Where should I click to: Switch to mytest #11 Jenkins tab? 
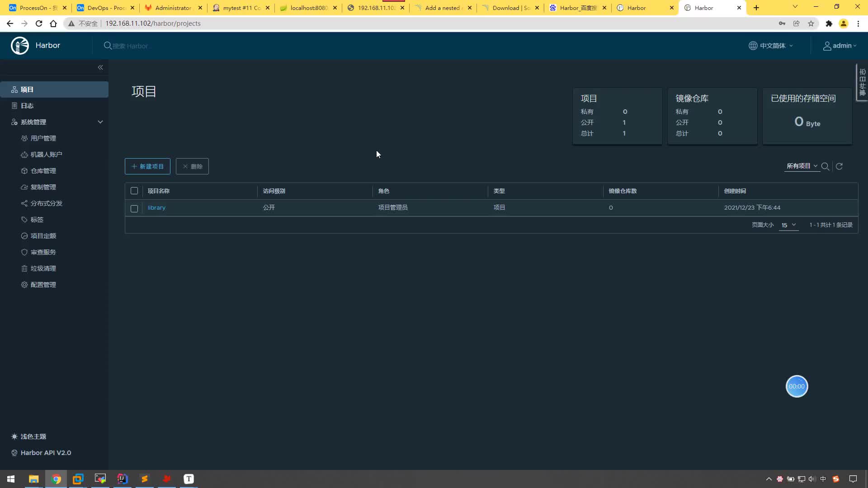240,8
